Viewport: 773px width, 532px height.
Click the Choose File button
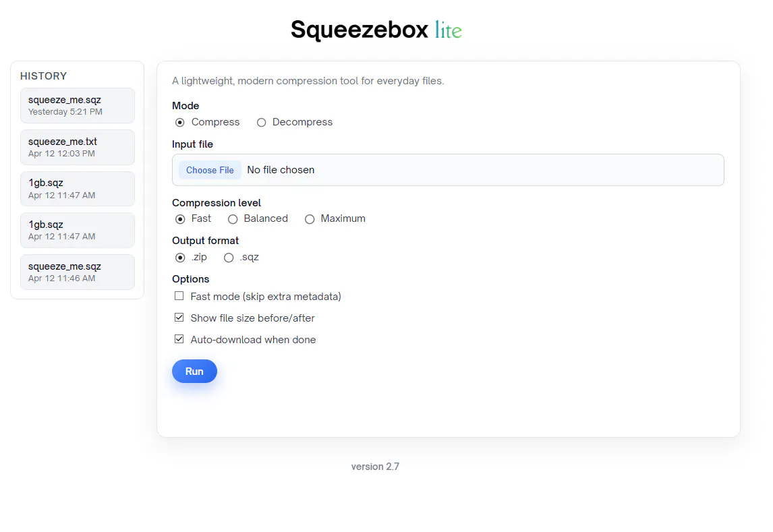pos(210,170)
